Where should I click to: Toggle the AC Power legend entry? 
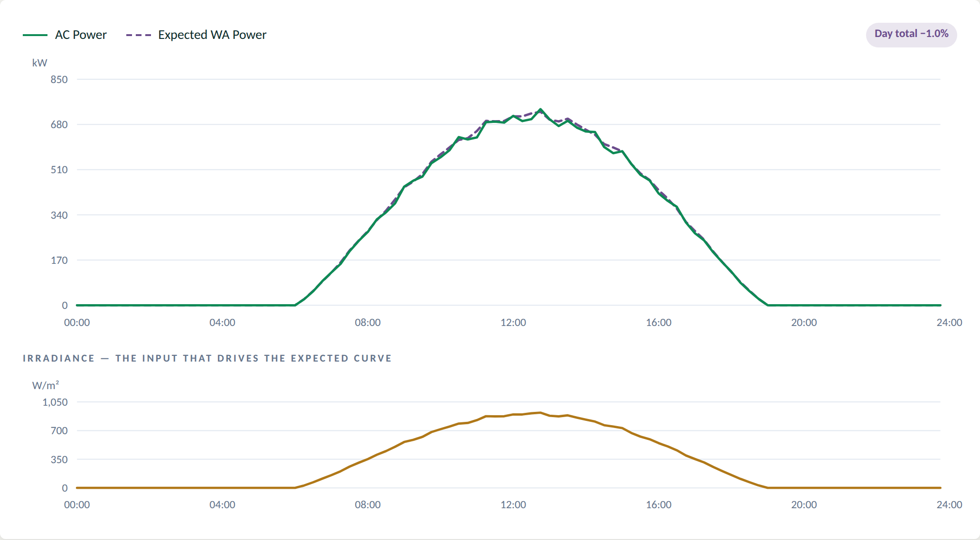pos(65,35)
